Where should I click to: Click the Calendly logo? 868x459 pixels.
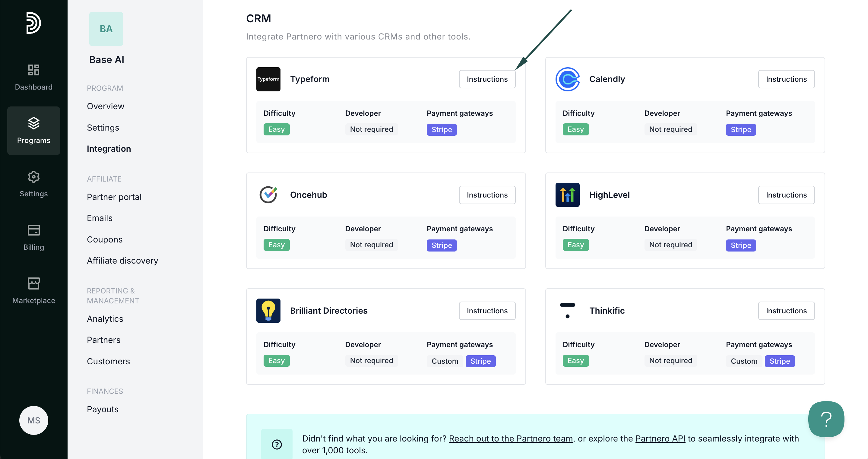567,79
